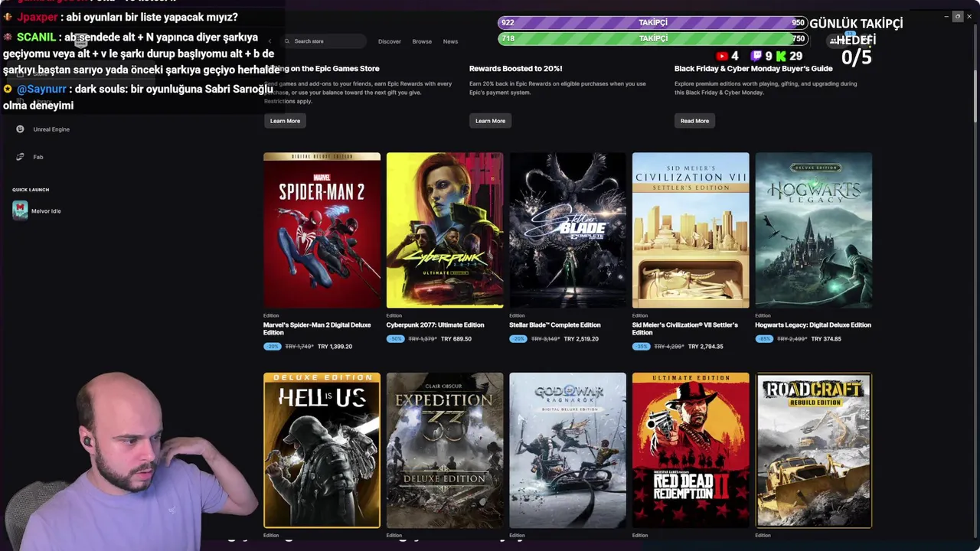
Task: Select the Unreal Engine sidebar label
Action: [51, 129]
